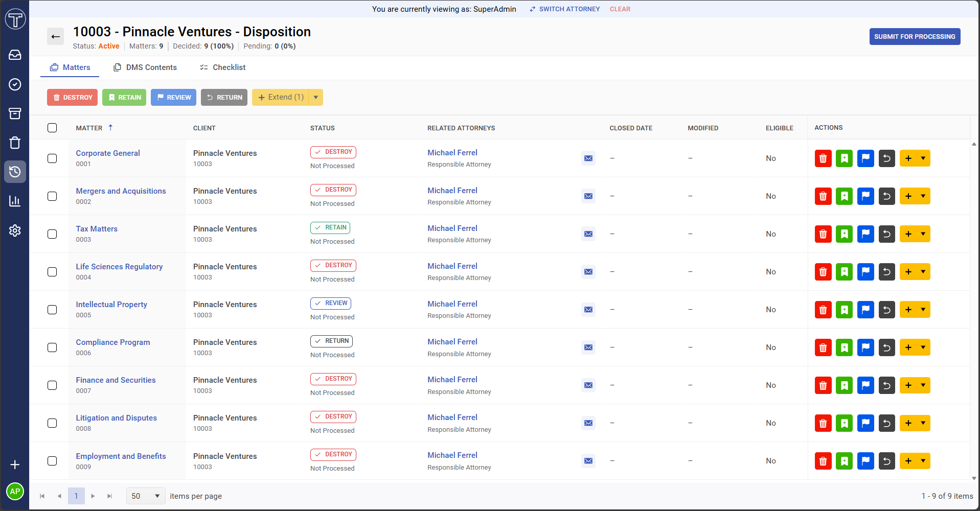Check the checkbox for Mergers and Acquisitions

coord(52,196)
